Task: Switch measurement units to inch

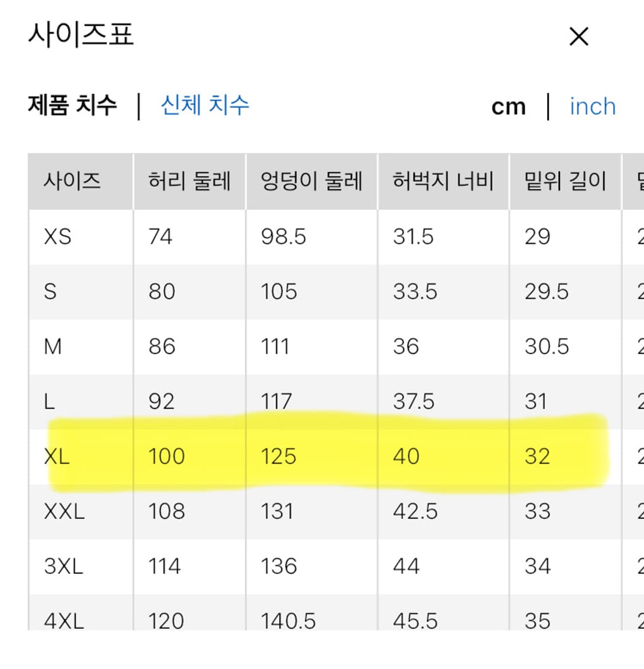Action: point(592,106)
